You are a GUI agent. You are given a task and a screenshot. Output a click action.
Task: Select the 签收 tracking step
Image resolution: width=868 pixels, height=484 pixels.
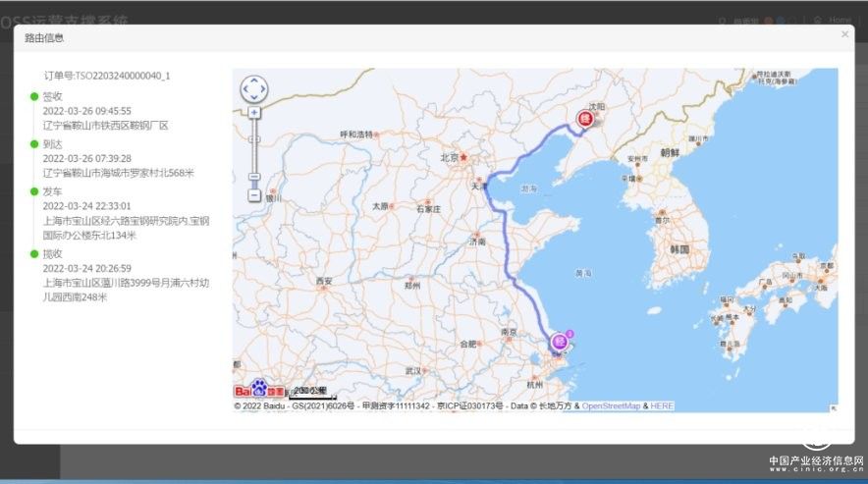tap(52, 96)
